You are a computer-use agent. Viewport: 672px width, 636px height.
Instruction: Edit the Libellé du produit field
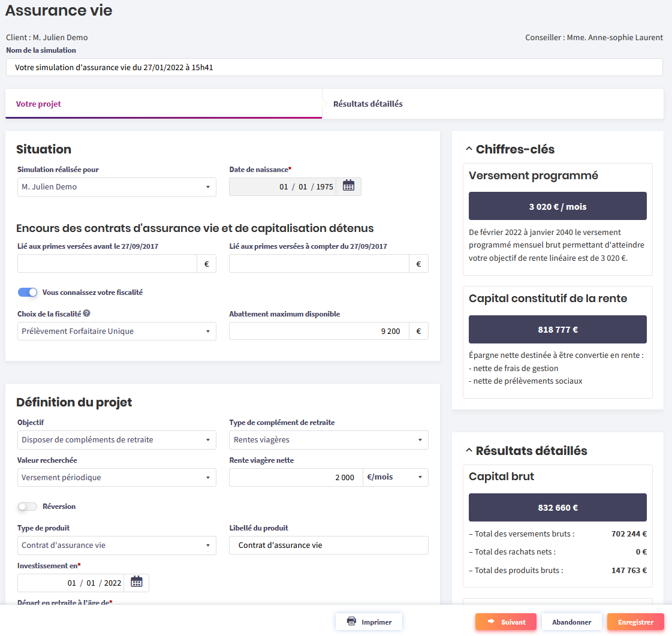329,545
